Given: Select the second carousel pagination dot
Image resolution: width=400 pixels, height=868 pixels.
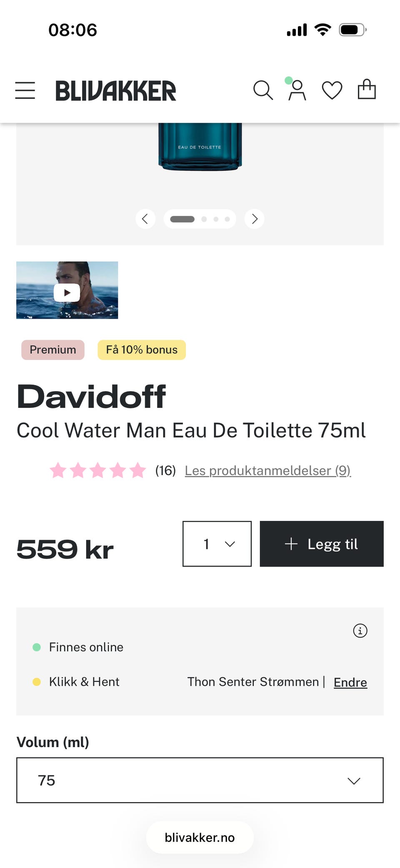Looking at the screenshot, I should pyautogui.click(x=204, y=219).
